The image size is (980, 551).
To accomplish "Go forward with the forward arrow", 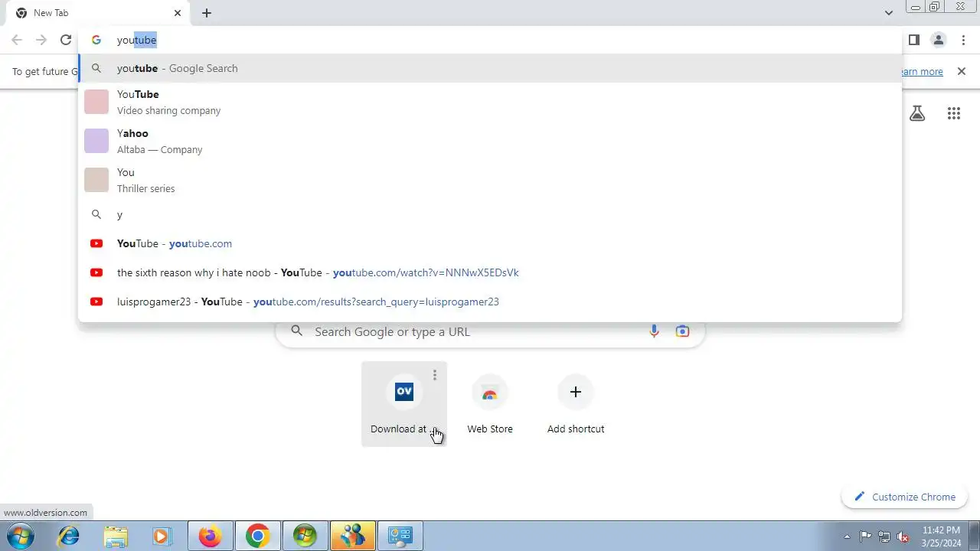I will click(41, 40).
